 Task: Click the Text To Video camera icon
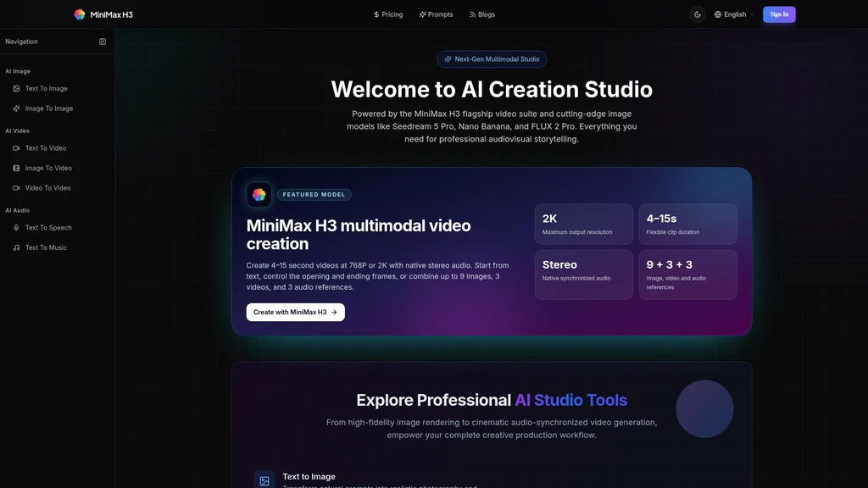(x=16, y=148)
